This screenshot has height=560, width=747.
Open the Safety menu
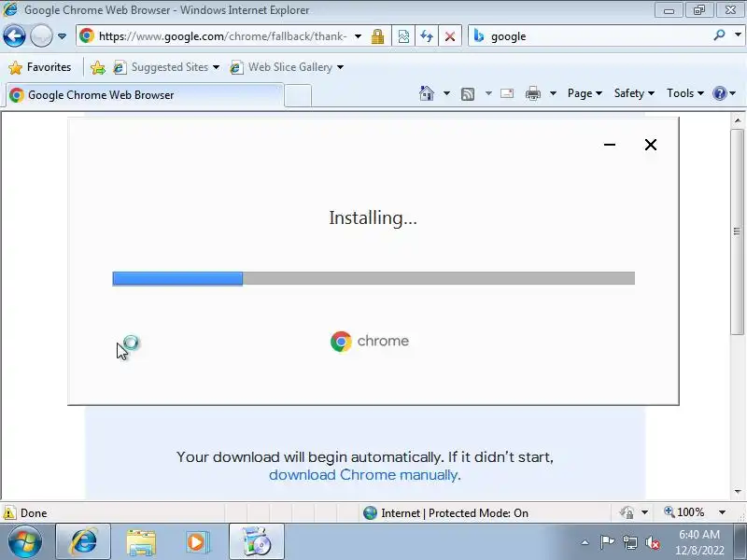pos(634,93)
